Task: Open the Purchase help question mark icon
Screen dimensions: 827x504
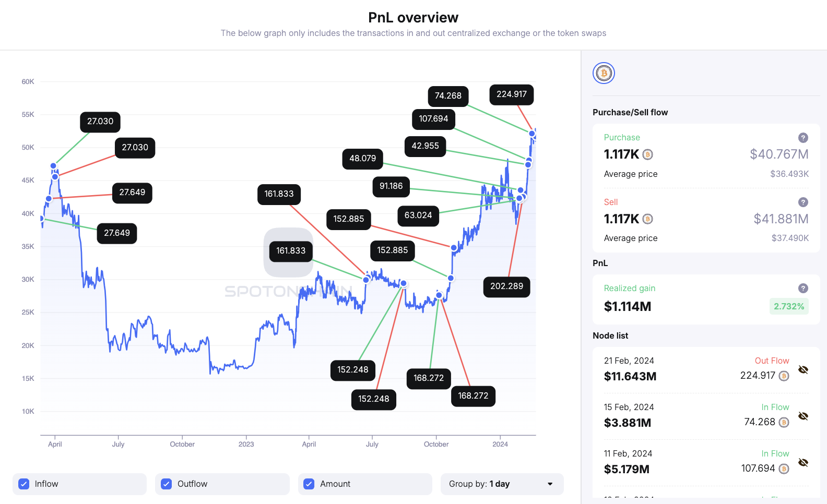Action: coord(802,137)
